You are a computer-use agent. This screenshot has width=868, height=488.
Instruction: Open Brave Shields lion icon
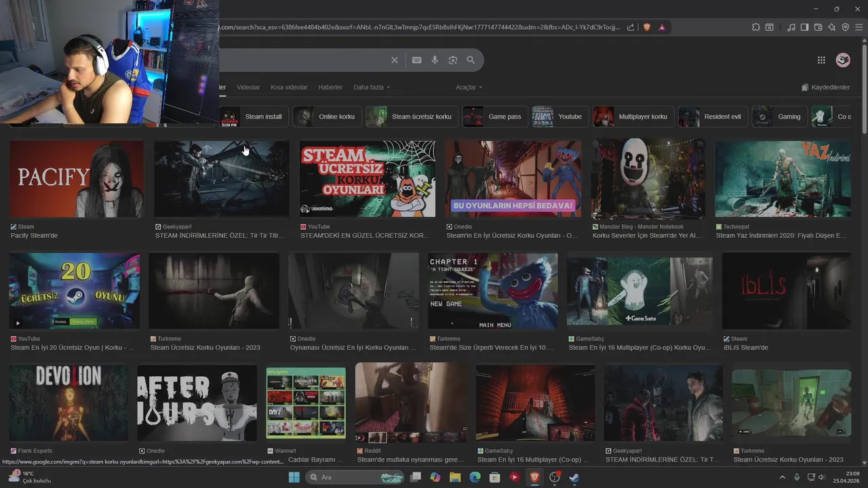pyautogui.click(x=647, y=27)
